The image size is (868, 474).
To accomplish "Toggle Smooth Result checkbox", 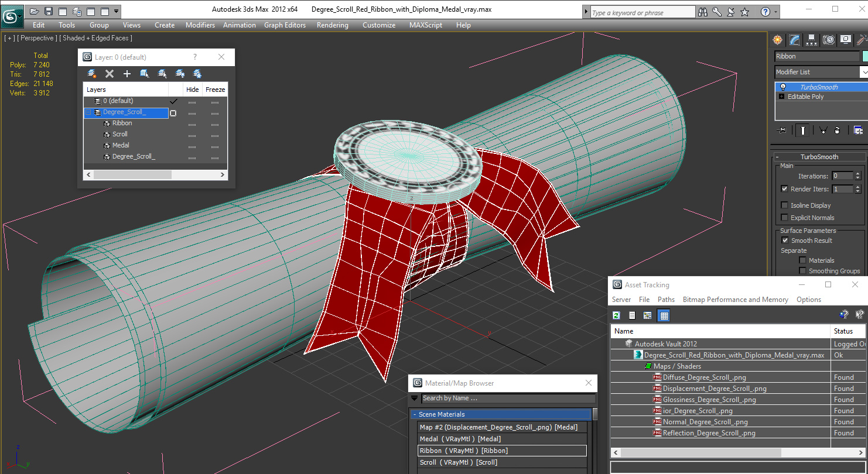I will click(x=785, y=241).
